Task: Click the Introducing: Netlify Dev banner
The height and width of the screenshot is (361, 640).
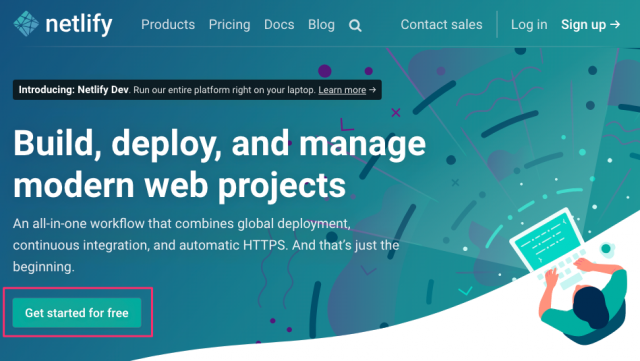Action: point(197,90)
